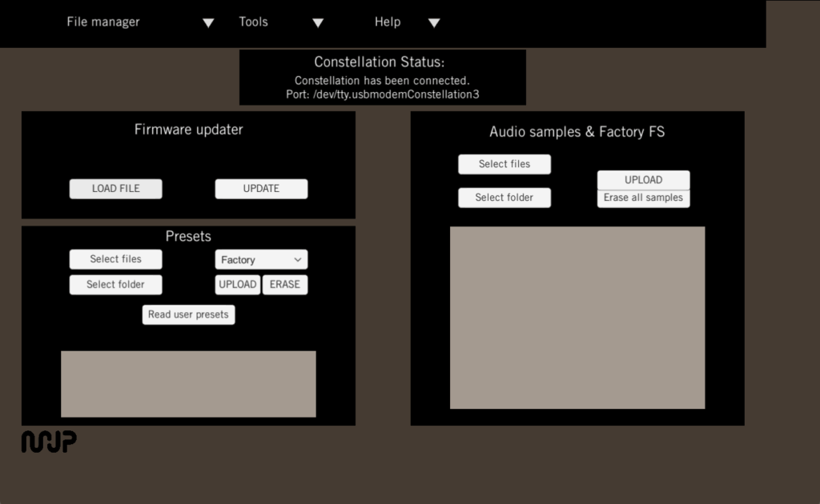Click Select files in Presets panel
Screen dimensions: 820x504
point(115,259)
